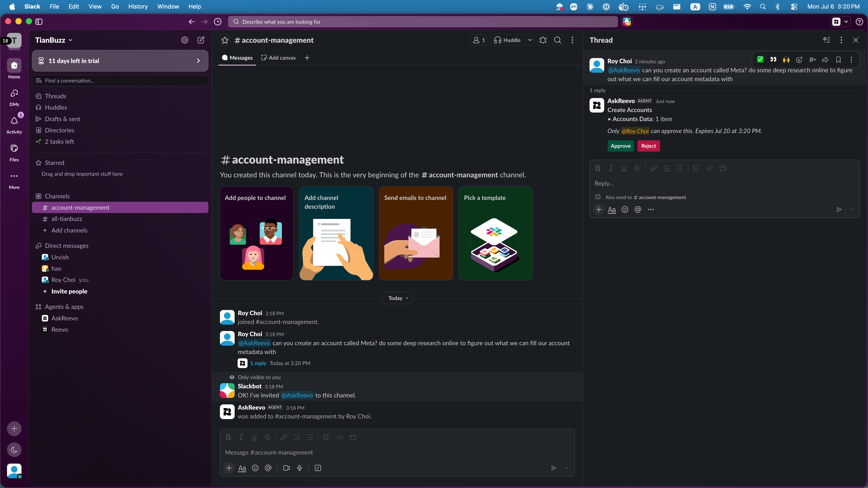Open thread more actions menu
Image resolution: width=868 pixels, height=488 pixels.
pyautogui.click(x=841, y=40)
